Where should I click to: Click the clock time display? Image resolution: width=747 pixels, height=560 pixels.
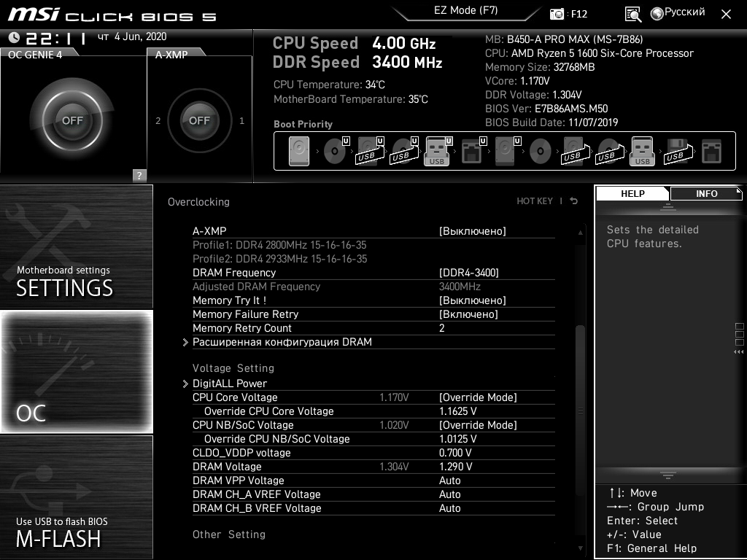pos(55,38)
